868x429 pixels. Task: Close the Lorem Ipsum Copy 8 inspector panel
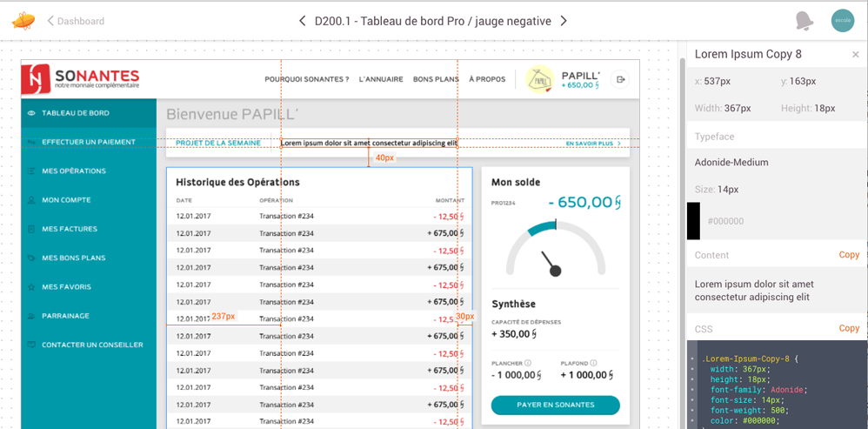[x=855, y=54]
